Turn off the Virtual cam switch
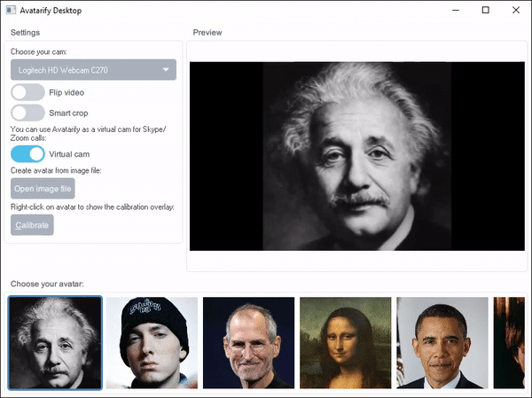This screenshot has width=532, height=398. tap(27, 154)
